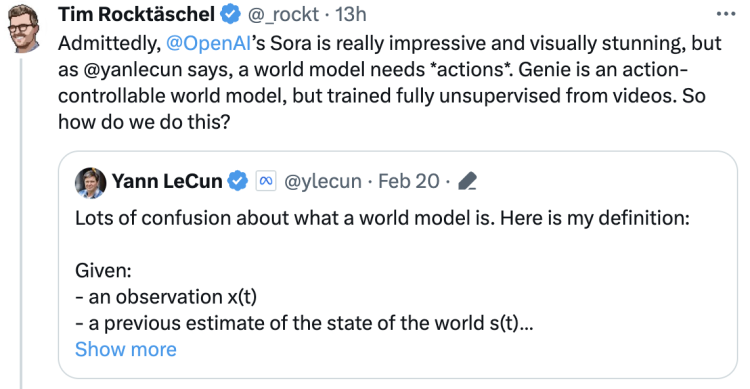Open the three-dot more options menu
The image size is (750, 389).
pyautogui.click(x=726, y=14)
